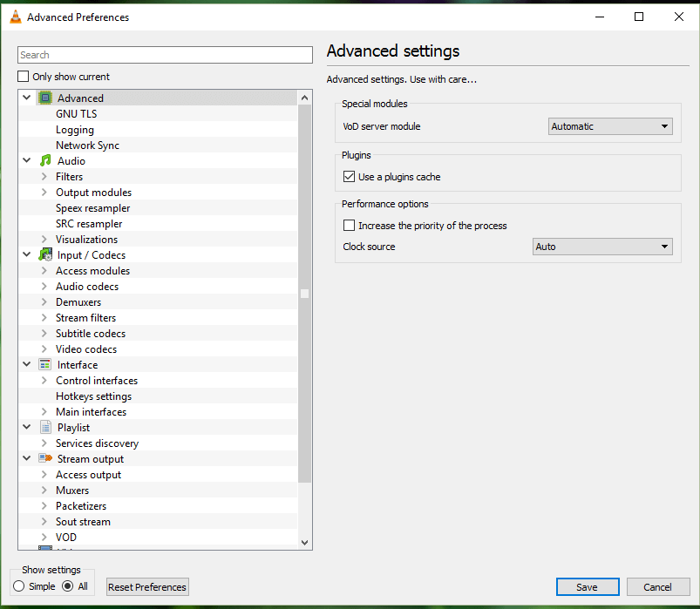Expand the Audio codecs node
The width and height of the screenshot is (700, 609).
[x=44, y=287]
